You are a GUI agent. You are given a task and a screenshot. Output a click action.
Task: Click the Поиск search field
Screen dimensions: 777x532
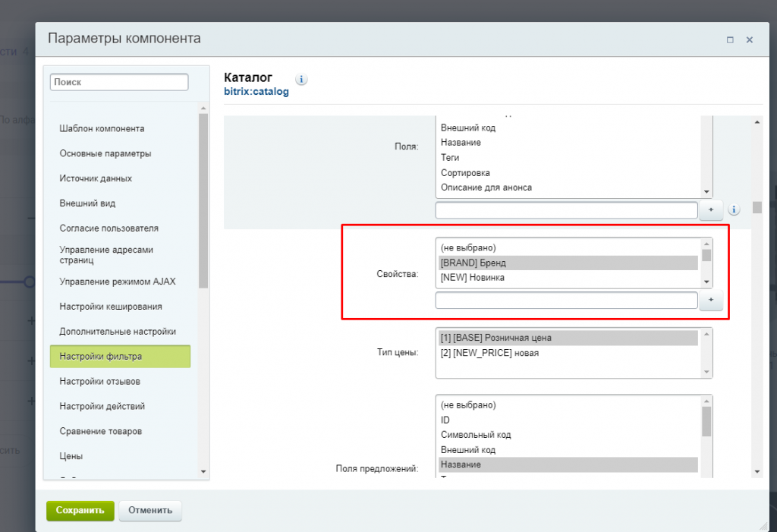pyautogui.click(x=119, y=82)
